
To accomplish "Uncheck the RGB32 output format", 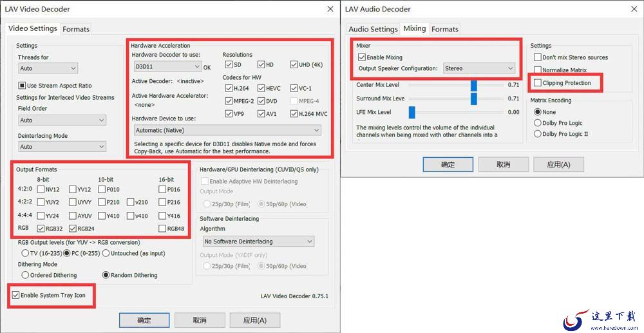I will (x=41, y=229).
